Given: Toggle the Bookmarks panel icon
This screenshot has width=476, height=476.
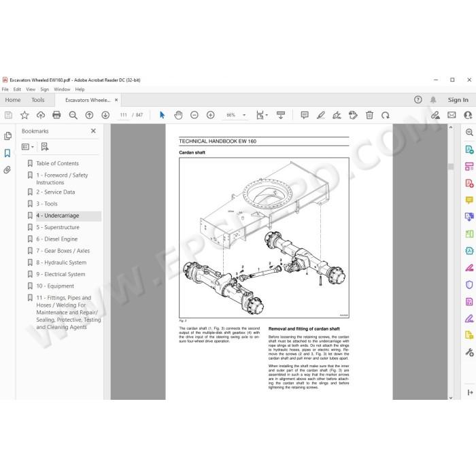Looking at the screenshot, I should (x=7, y=153).
